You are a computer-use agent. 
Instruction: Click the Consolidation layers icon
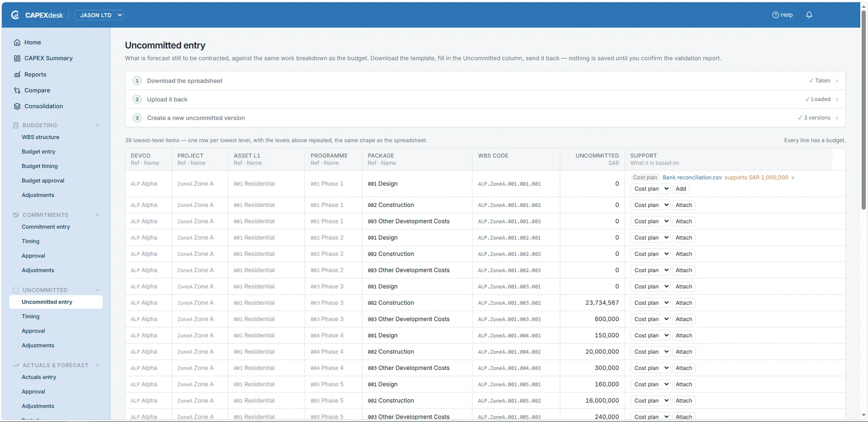(x=17, y=107)
